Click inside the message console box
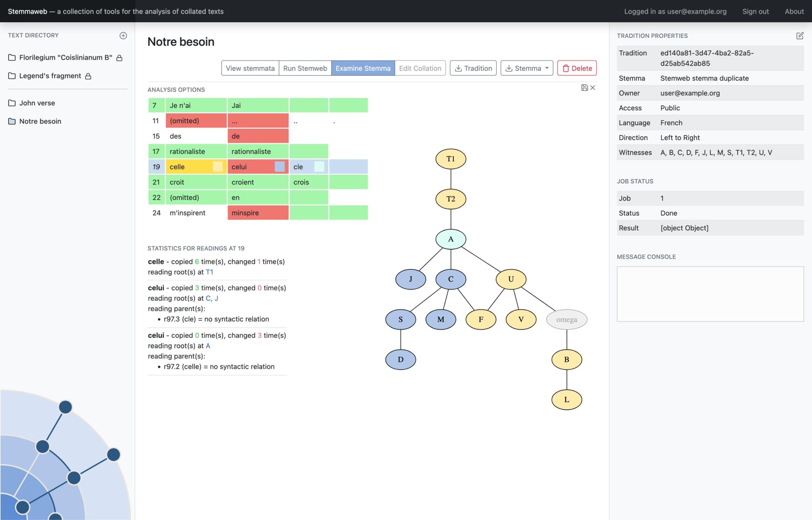The image size is (812, 520). [710, 294]
